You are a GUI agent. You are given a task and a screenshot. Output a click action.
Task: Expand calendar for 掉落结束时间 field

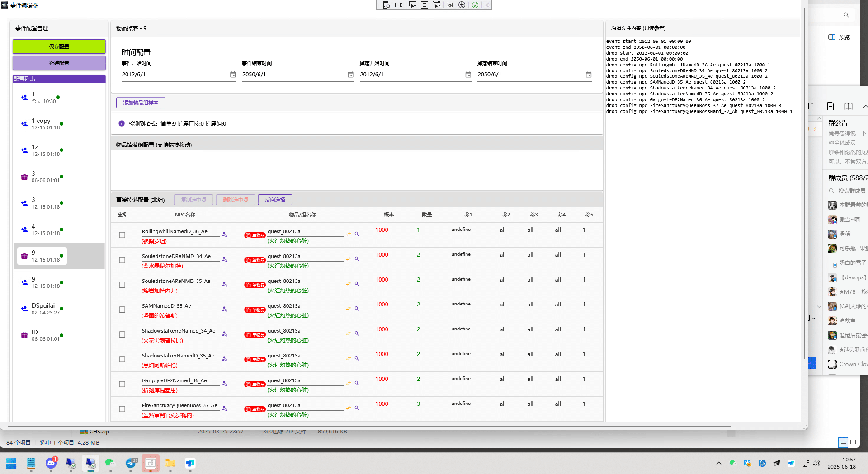coord(589,75)
